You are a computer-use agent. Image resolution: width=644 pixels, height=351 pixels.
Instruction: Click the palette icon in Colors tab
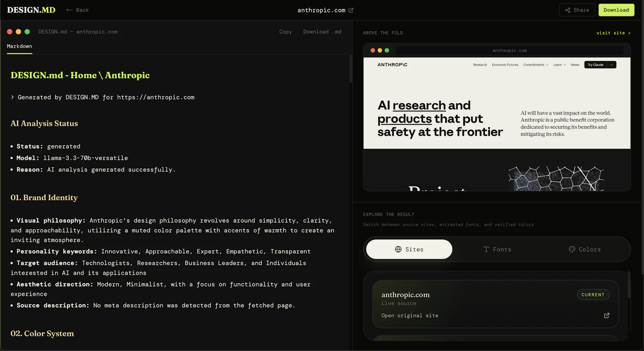click(x=572, y=249)
